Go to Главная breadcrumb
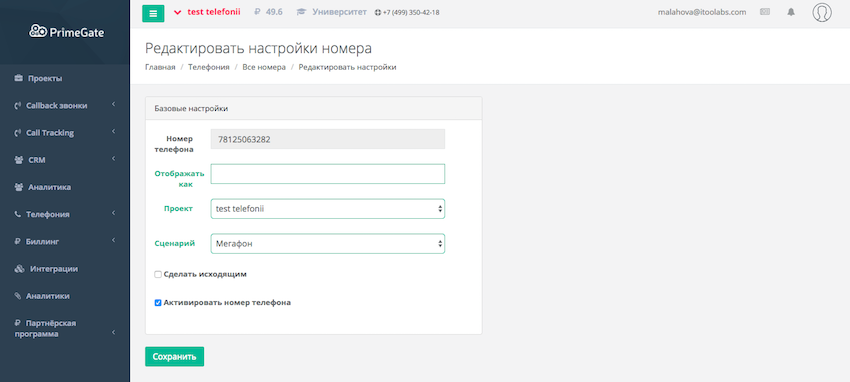Image resolution: width=850 pixels, height=382 pixels. (160, 67)
